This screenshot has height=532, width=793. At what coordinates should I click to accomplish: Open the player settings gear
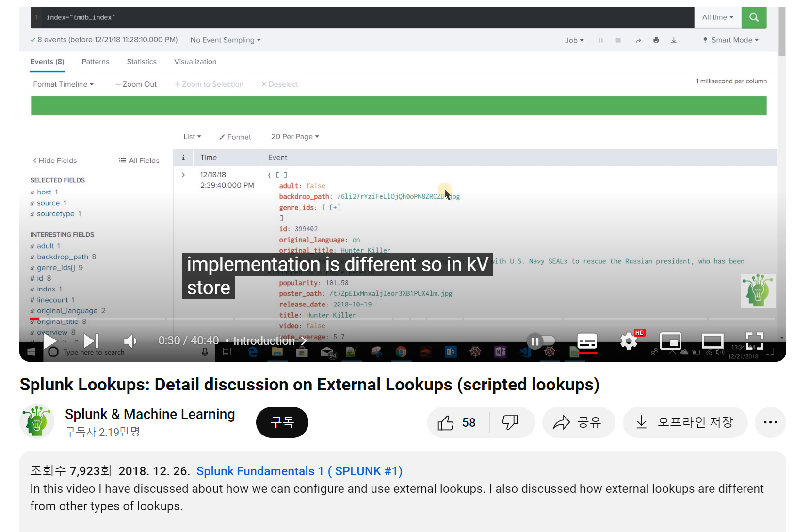pos(629,341)
